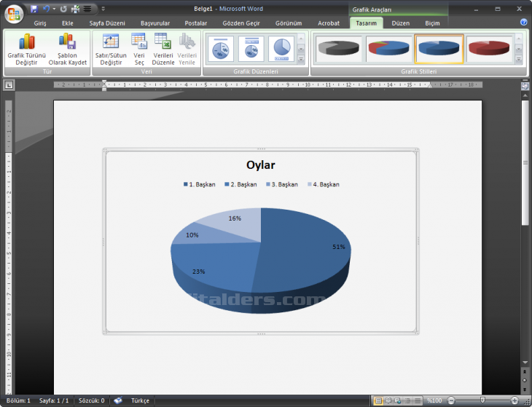Switch to Sayfa Düzeni tab
Image resolution: width=532 pixels, height=407 pixels.
click(x=107, y=23)
